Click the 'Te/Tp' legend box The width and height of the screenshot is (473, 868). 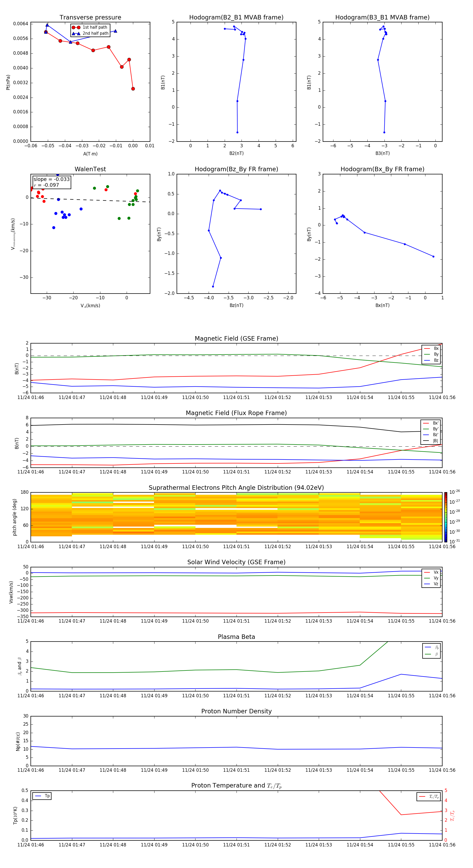[x=429, y=796]
